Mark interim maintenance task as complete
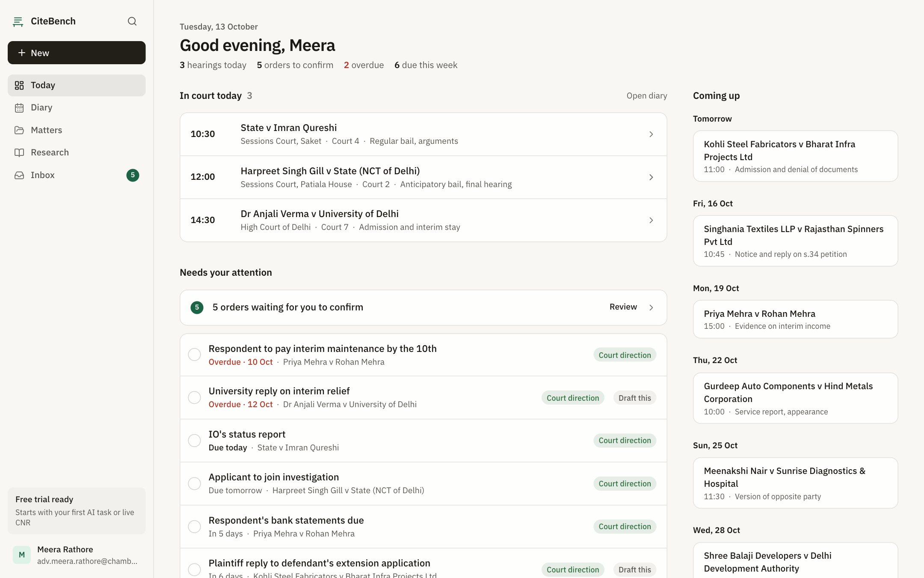 pyautogui.click(x=195, y=355)
